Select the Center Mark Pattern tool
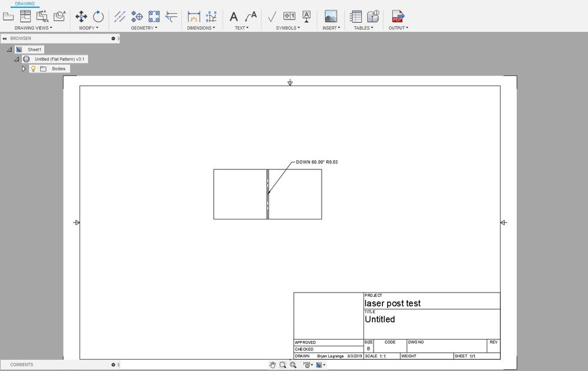 (154, 16)
